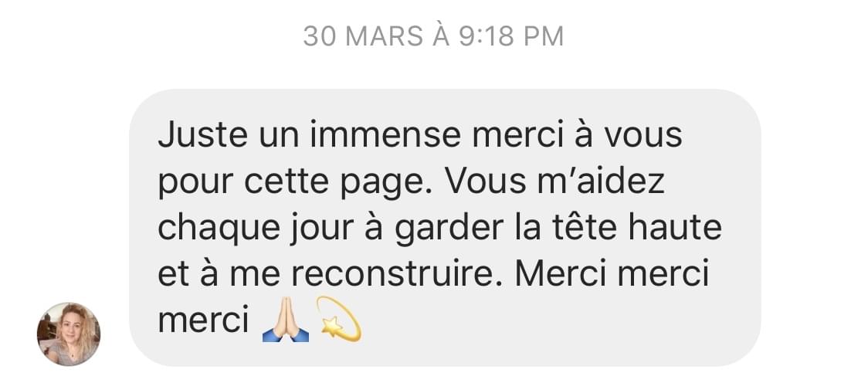Screen dimensions: 868x383
Task: Click the word "immense" in the message
Action: tap(385, 136)
